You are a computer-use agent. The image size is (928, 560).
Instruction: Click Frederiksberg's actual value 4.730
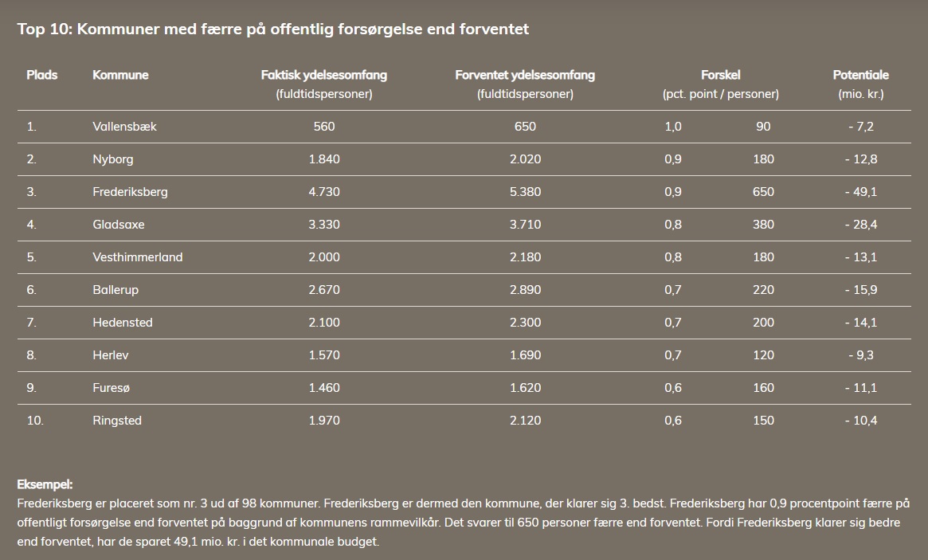point(324,192)
